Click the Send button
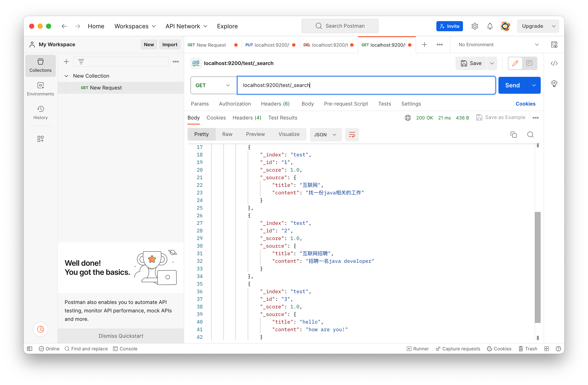588x385 pixels. pyautogui.click(x=512, y=85)
